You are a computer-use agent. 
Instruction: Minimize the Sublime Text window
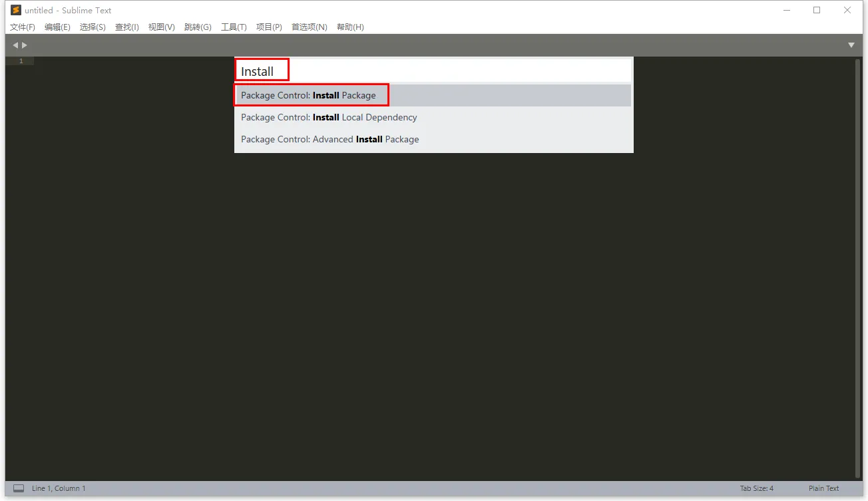click(x=787, y=10)
